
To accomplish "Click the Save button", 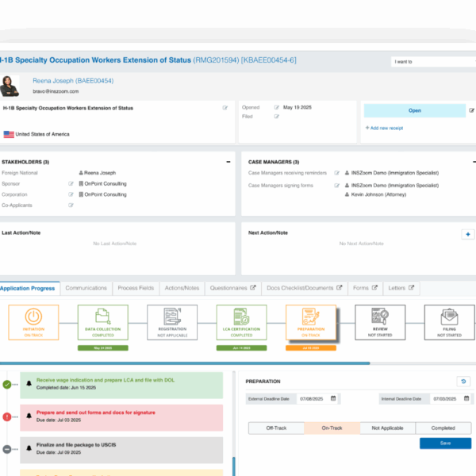I will point(444,443).
